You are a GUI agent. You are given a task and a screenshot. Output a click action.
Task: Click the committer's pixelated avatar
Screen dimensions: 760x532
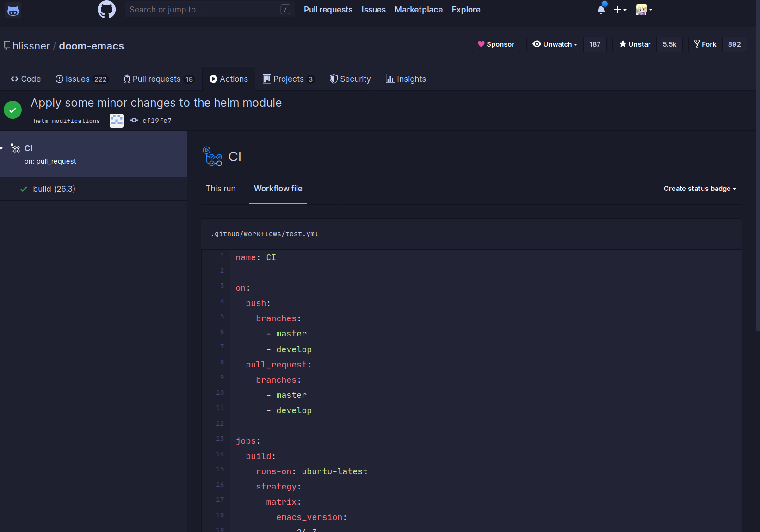116,121
